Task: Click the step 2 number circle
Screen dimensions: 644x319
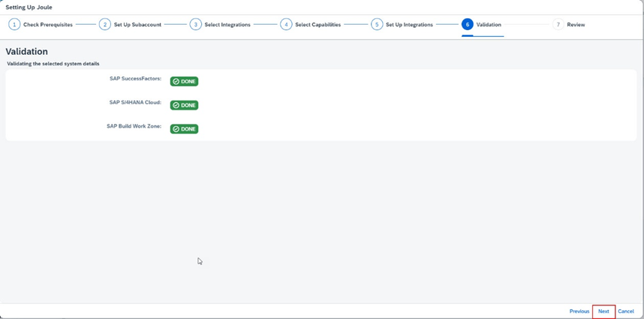Action: [x=105, y=25]
